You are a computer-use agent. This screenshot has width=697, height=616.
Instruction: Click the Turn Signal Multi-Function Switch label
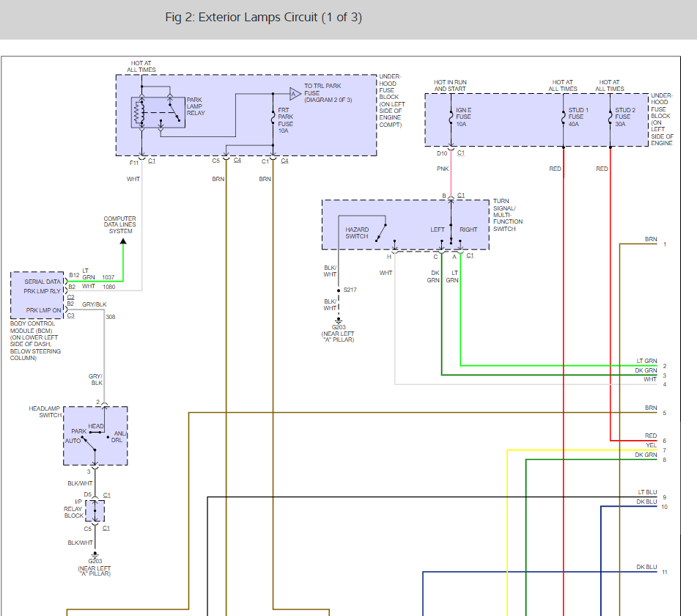(508, 215)
